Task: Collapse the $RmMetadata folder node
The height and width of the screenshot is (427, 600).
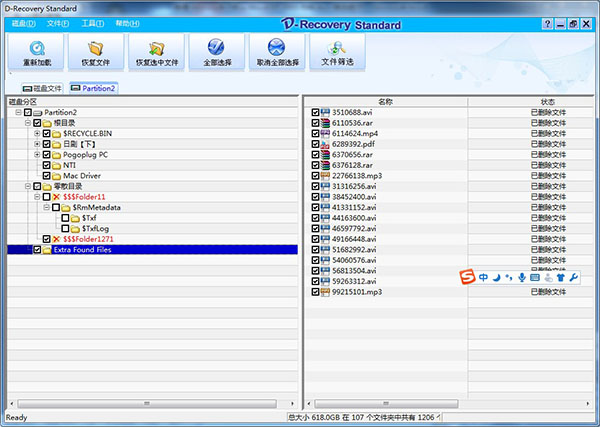Action: 46,207
